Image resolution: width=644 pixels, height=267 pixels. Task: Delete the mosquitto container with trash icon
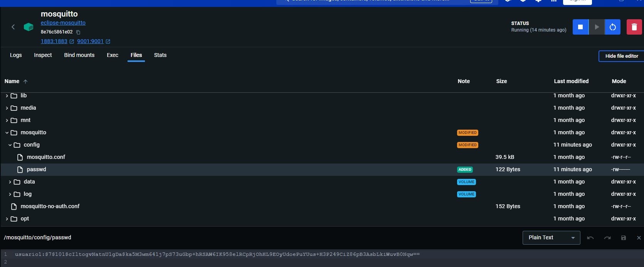pyautogui.click(x=634, y=27)
